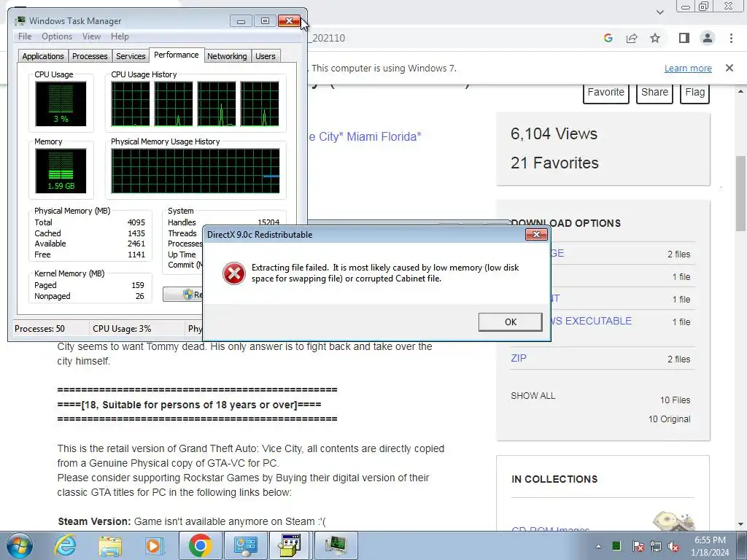Viewport: 747px width, 560px height.
Task: Click SHOW ALL download files
Action: tap(533, 396)
